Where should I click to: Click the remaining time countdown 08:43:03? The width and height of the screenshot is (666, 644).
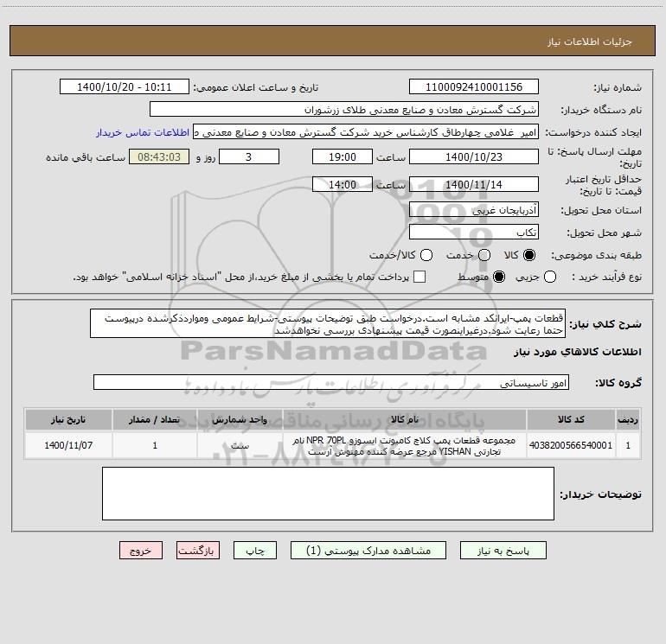159,156
